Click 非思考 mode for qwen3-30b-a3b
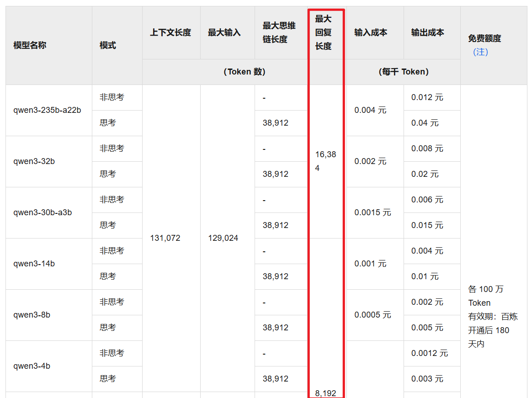 click(112, 200)
